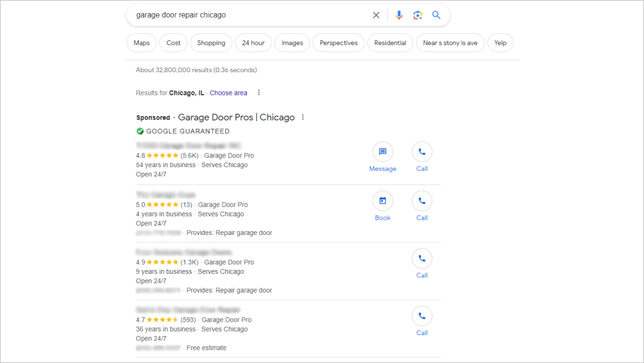Open options for the Sponsored results header
The width and height of the screenshot is (644, 363).
(303, 117)
